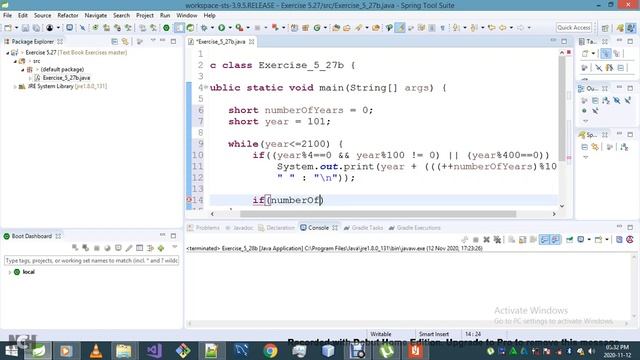Click the New file toolbar icon

pos(8,28)
